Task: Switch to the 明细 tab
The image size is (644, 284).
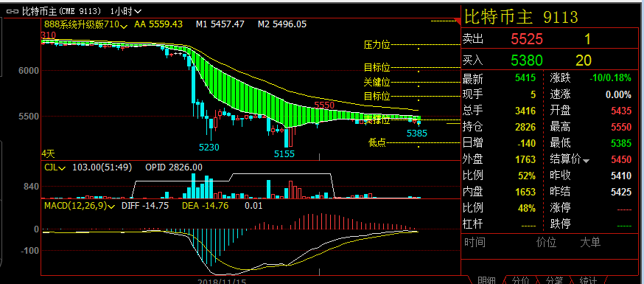Action: [488, 280]
